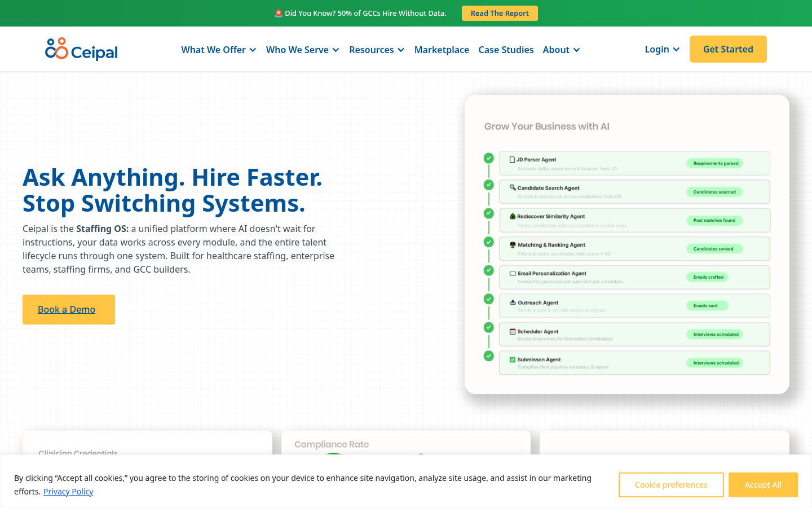Click the Outreach Agent icon
The width and height of the screenshot is (812, 508).
(x=513, y=303)
